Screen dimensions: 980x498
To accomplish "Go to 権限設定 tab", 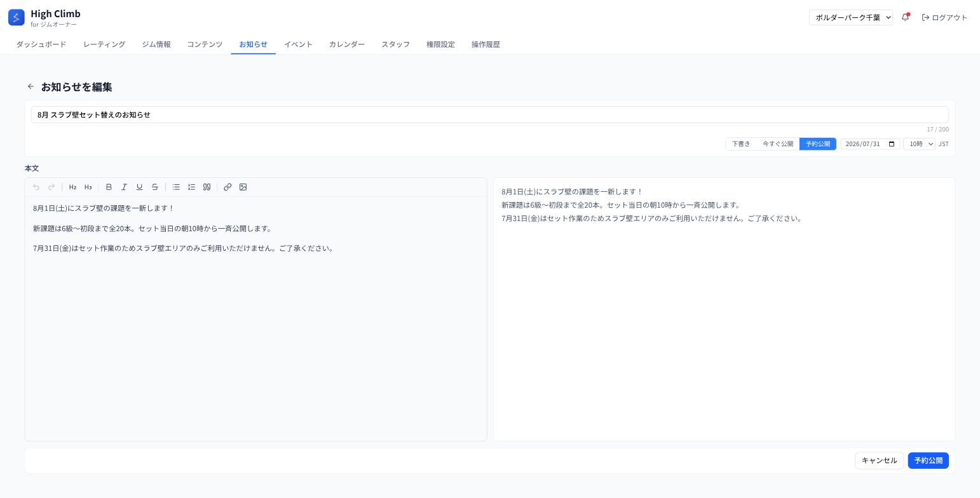I will pyautogui.click(x=440, y=44).
